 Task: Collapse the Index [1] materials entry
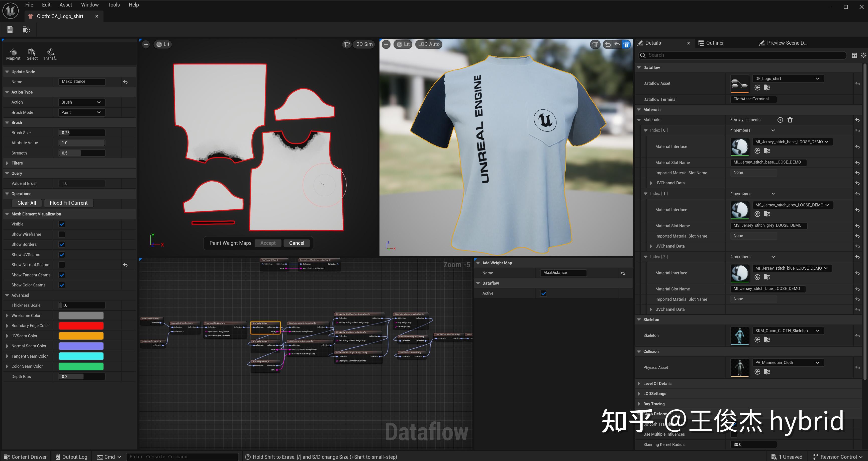[x=646, y=193]
